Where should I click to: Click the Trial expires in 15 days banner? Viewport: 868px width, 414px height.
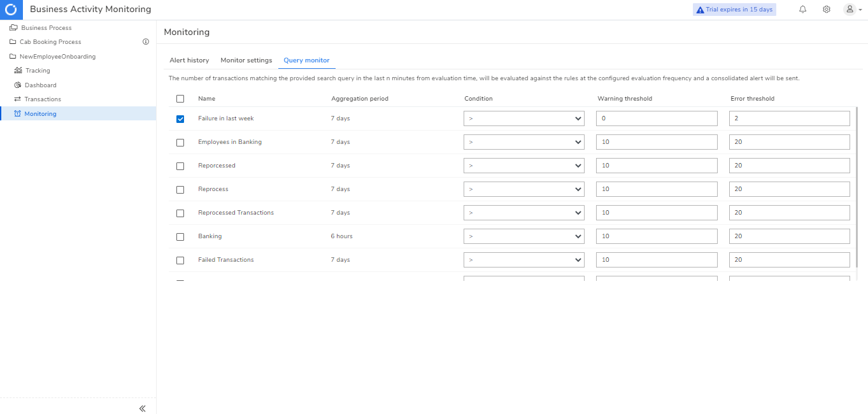pyautogui.click(x=734, y=10)
